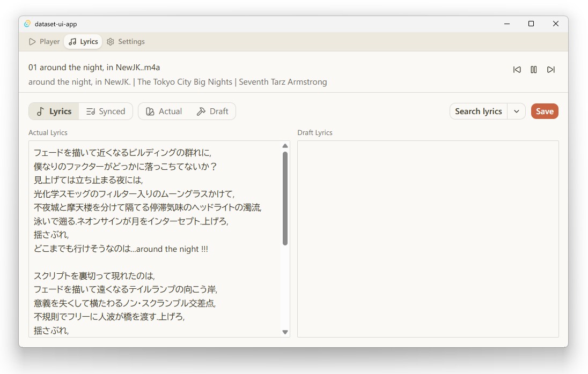
Task: Save the lyrics
Action: coord(545,111)
